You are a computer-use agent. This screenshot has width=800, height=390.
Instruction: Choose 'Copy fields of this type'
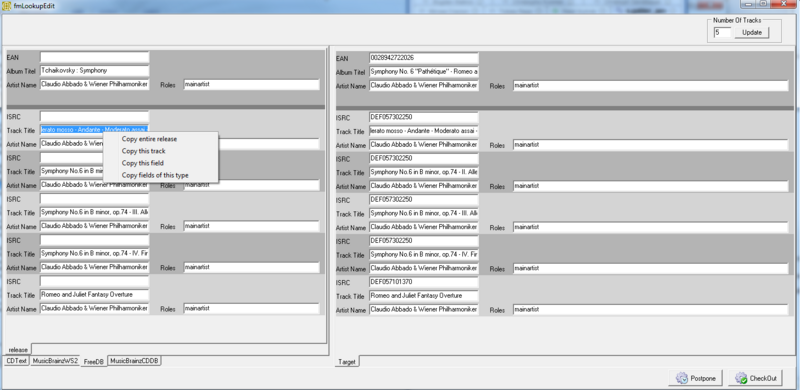(x=155, y=175)
